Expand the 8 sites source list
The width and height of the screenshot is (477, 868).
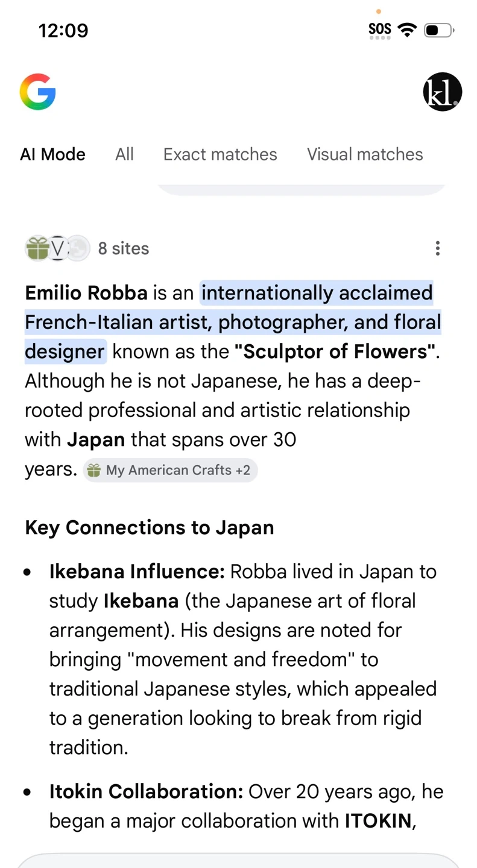point(123,248)
